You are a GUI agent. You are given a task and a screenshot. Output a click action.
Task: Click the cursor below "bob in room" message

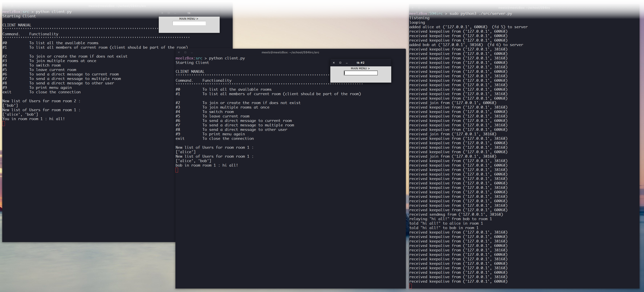(x=177, y=170)
